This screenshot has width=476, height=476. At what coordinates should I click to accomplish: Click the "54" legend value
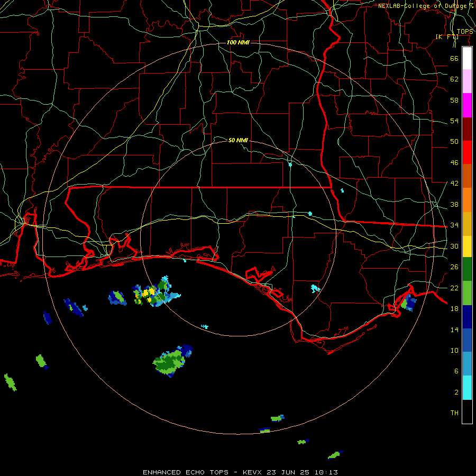click(454, 121)
